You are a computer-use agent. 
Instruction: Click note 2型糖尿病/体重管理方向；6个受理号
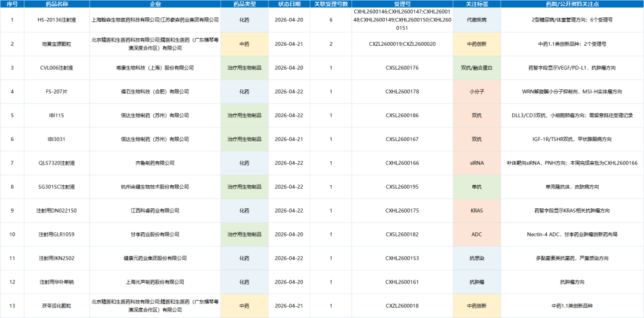[x=572, y=20]
